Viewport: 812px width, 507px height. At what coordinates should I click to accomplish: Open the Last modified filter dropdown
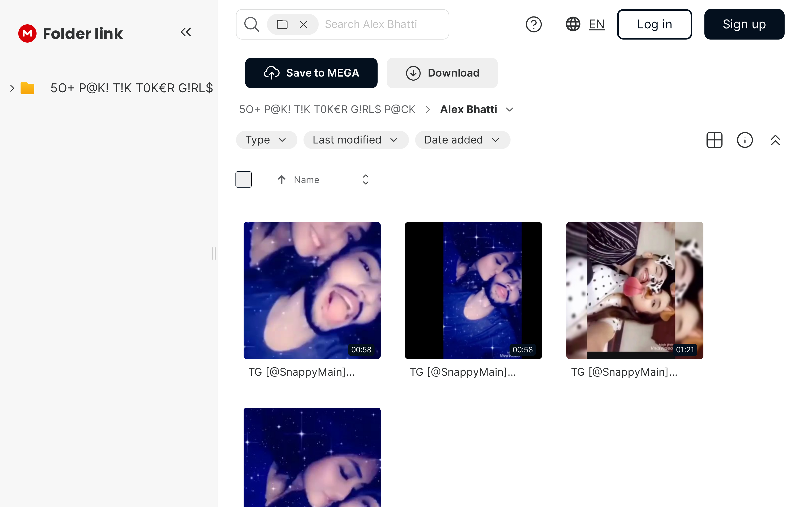pyautogui.click(x=356, y=140)
